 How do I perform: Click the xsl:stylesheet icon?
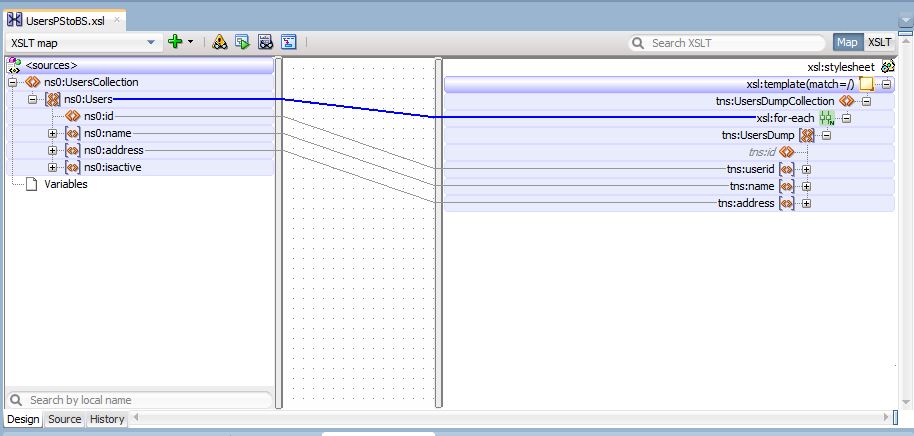tap(888, 66)
